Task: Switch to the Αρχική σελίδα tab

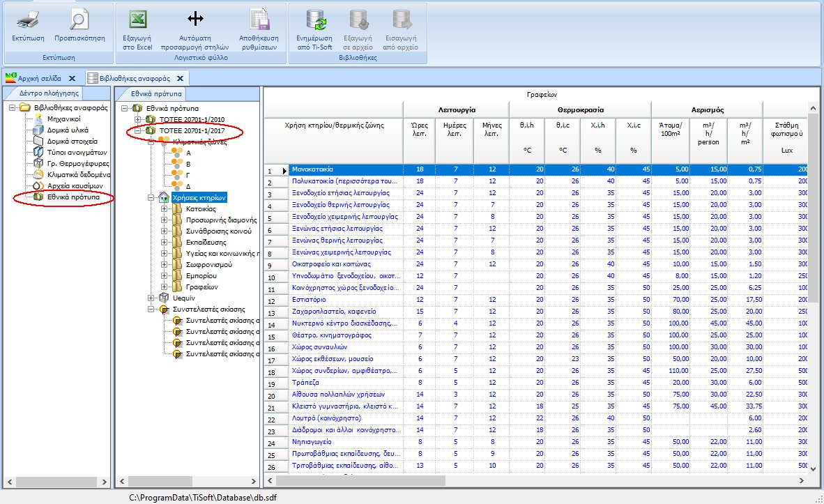Action: point(38,78)
